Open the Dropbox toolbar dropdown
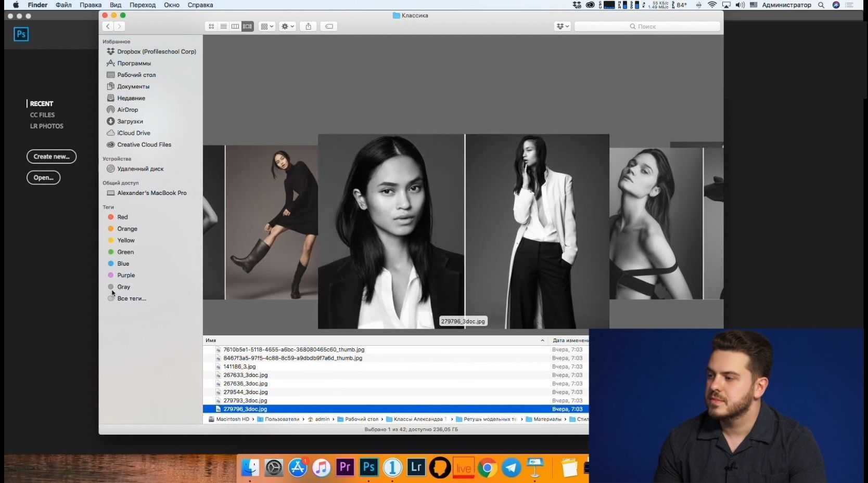Image resolution: width=868 pixels, height=483 pixels. [x=563, y=27]
